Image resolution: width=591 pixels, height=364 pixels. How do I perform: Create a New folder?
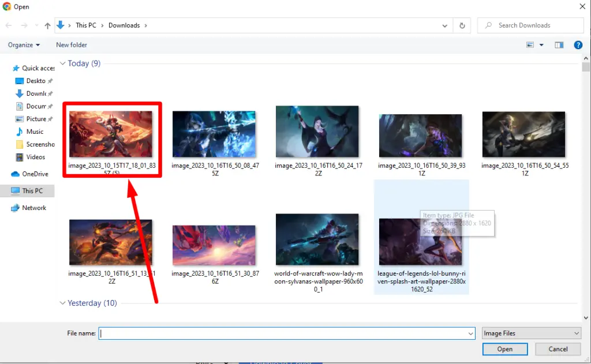coord(72,45)
